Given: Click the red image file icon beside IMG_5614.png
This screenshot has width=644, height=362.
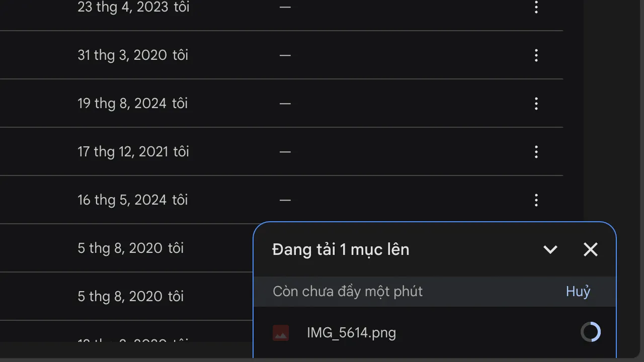Looking at the screenshot, I should (x=281, y=332).
